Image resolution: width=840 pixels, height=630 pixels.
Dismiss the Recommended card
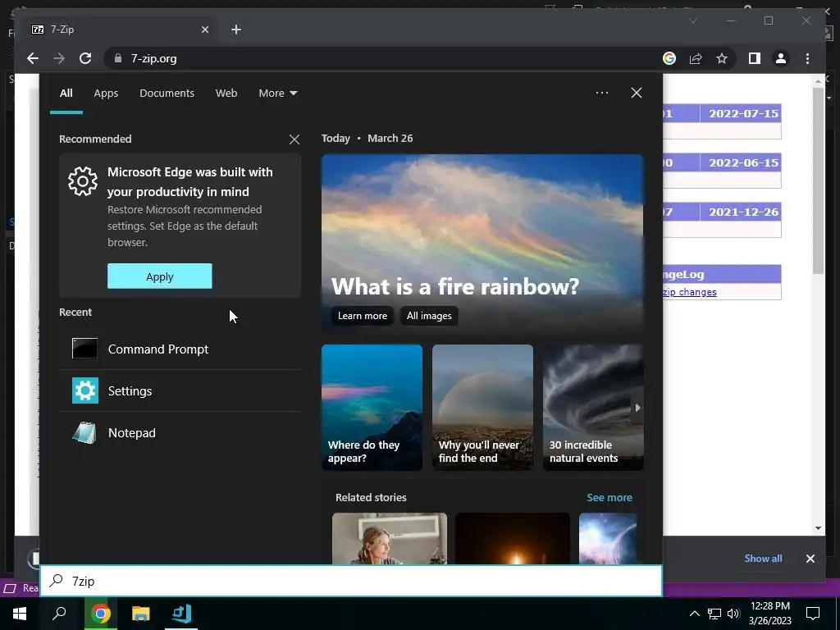click(x=294, y=139)
